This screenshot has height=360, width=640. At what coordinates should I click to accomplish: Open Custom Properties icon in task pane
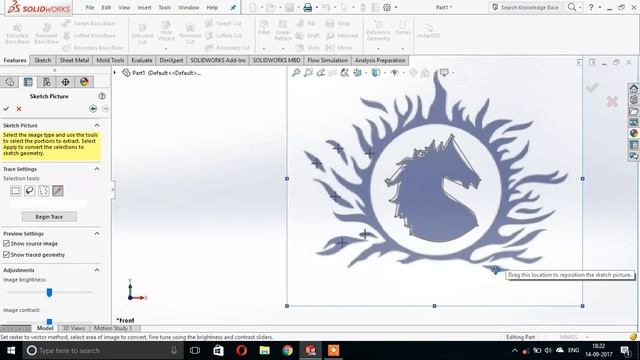pos(633,144)
